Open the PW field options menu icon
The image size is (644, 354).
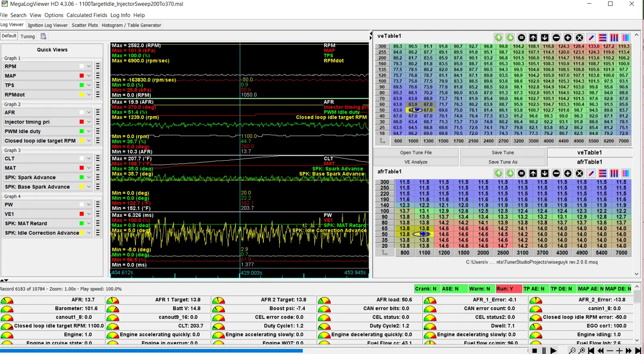tap(97, 205)
